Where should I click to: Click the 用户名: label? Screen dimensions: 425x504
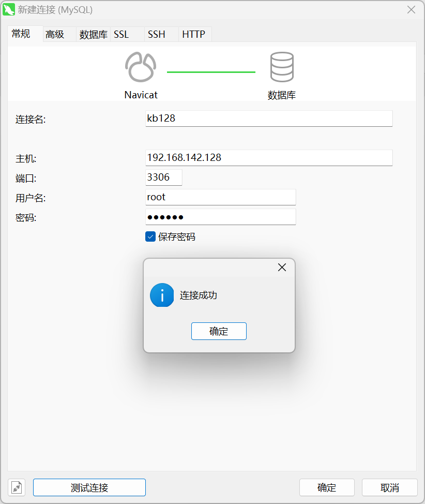pos(31,198)
